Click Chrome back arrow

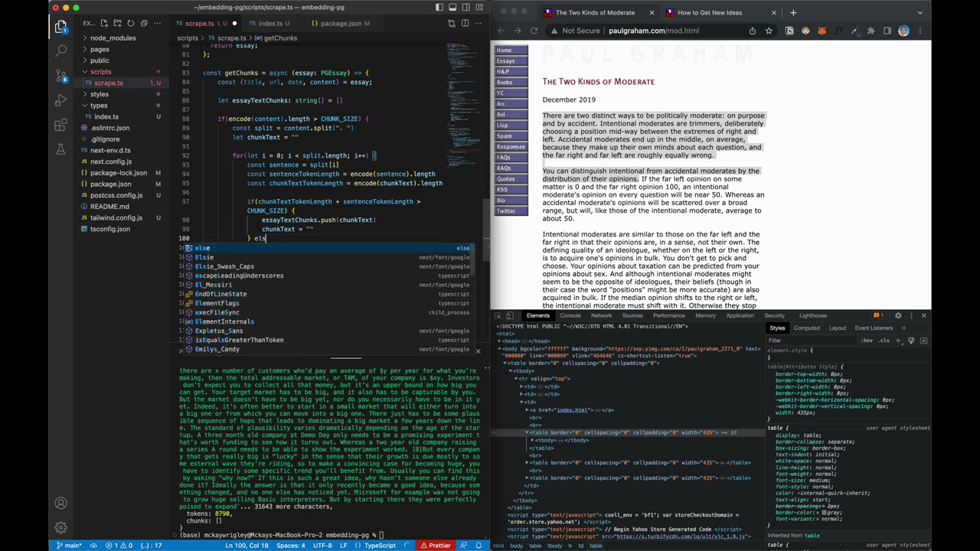[501, 31]
